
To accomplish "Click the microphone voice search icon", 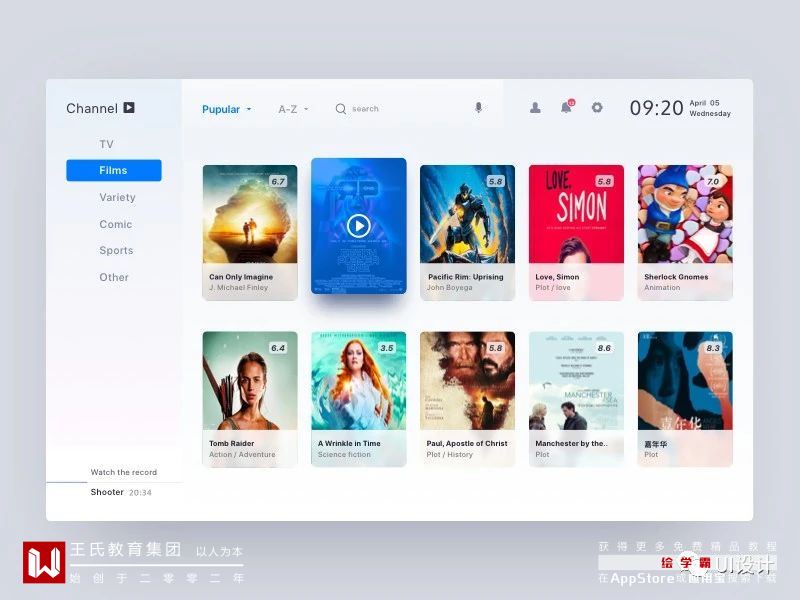I will pos(478,108).
